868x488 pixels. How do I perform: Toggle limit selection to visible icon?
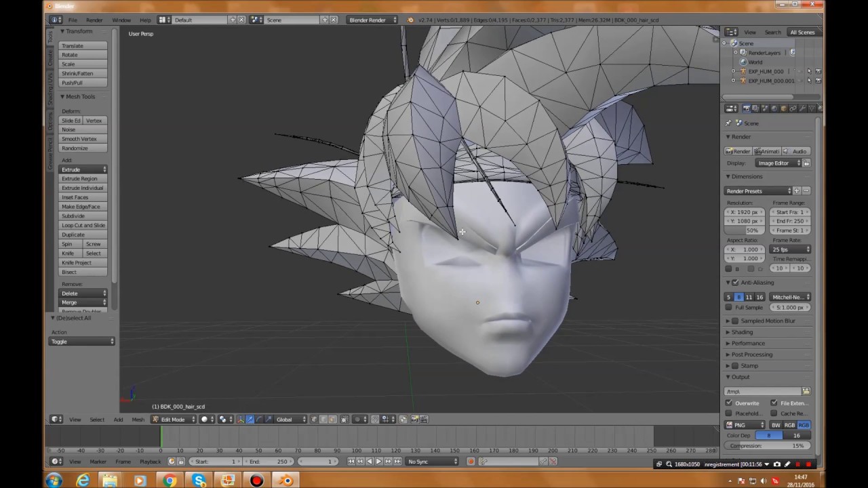point(344,420)
